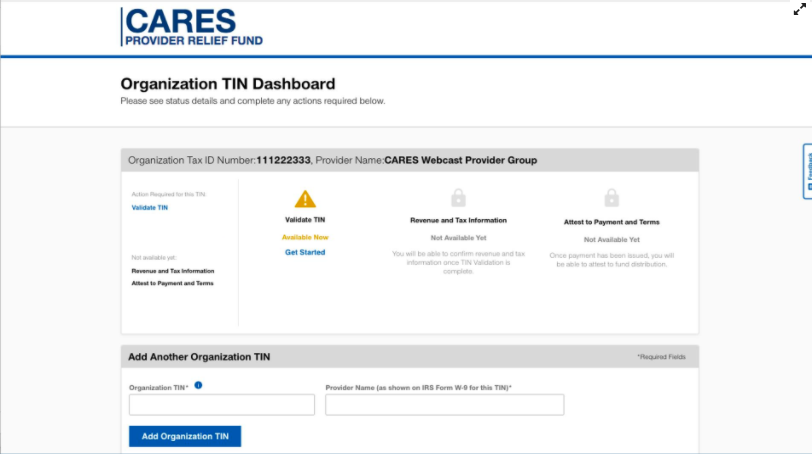Click the Tax ID number 111222333
Screen dimensions: 812x454
click(283, 160)
